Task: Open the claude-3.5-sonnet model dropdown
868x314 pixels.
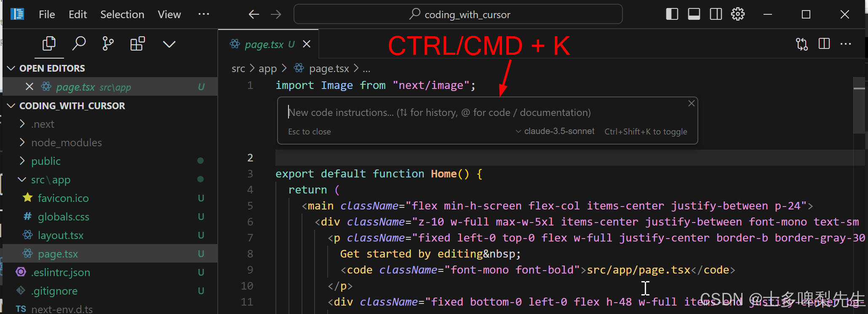Action: click(x=555, y=132)
